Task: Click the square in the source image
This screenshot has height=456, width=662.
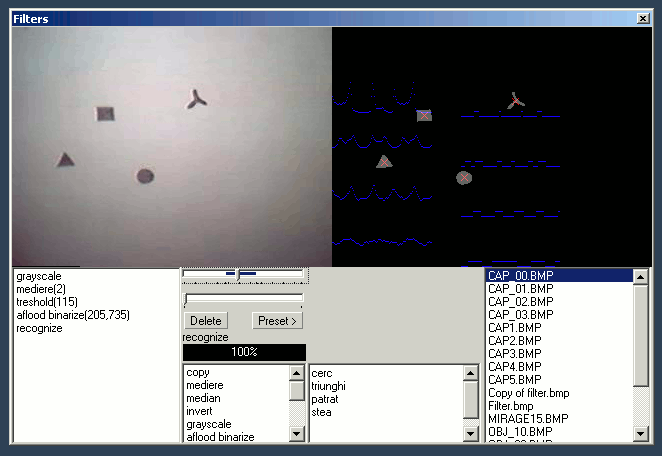Action: pyautogui.click(x=105, y=114)
